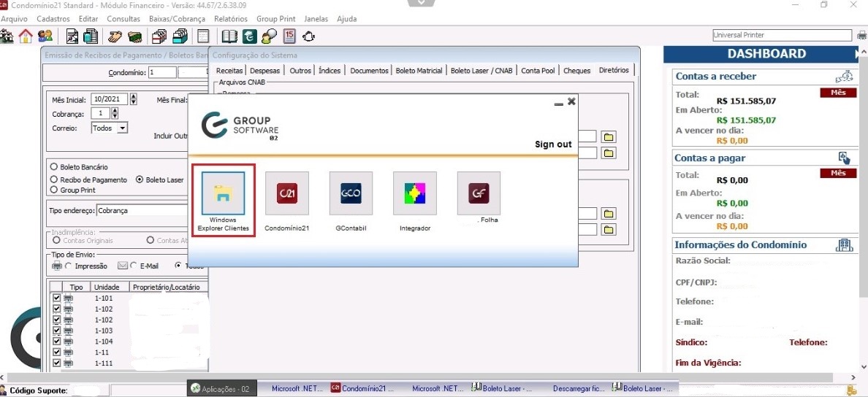
Task: Click the piggy bank outline toolbar icon
Action: point(309,36)
